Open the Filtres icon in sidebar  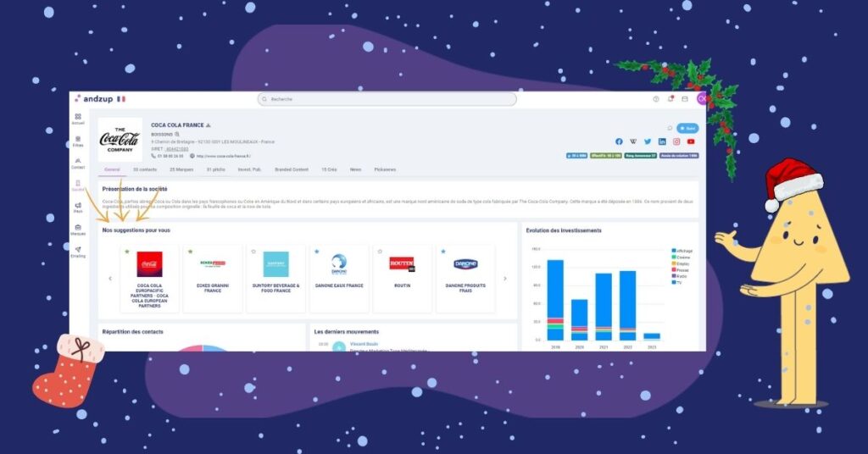[x=78, y=141]
